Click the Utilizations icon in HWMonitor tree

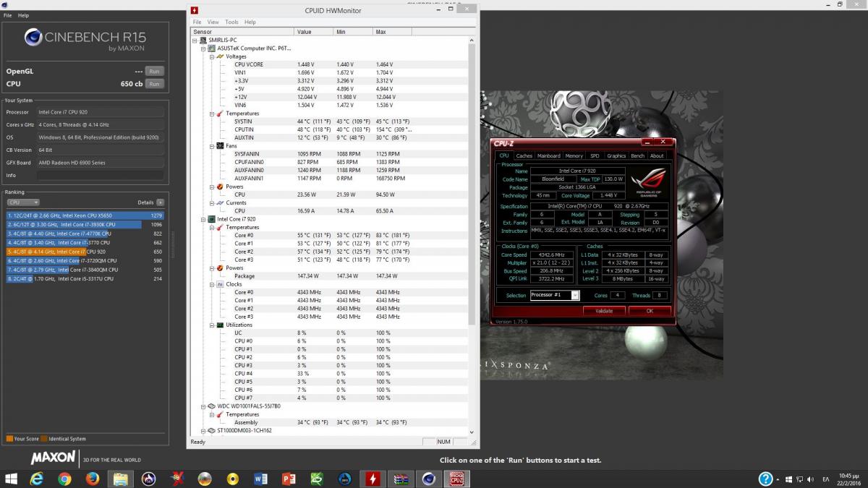point(221,325)
